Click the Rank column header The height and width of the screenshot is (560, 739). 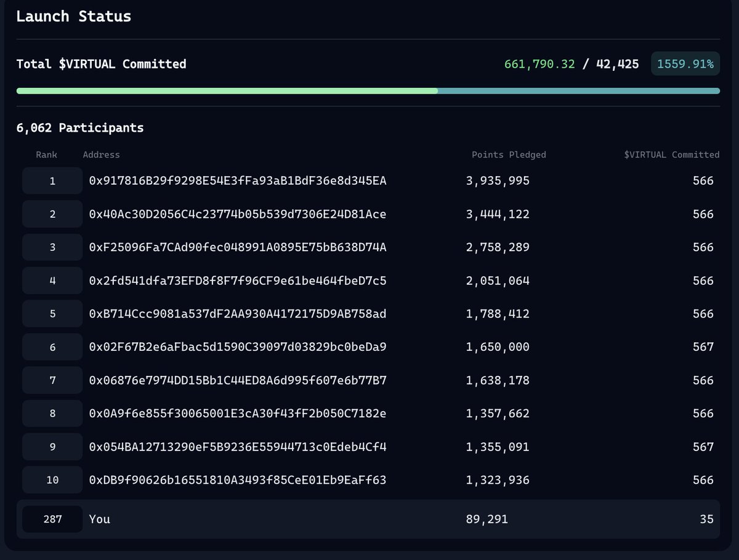[46, 155]
